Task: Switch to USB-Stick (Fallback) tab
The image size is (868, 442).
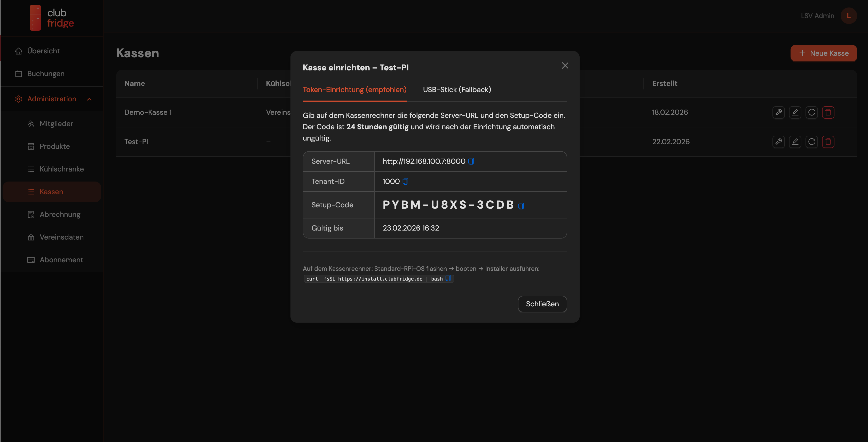Action: 456,89
